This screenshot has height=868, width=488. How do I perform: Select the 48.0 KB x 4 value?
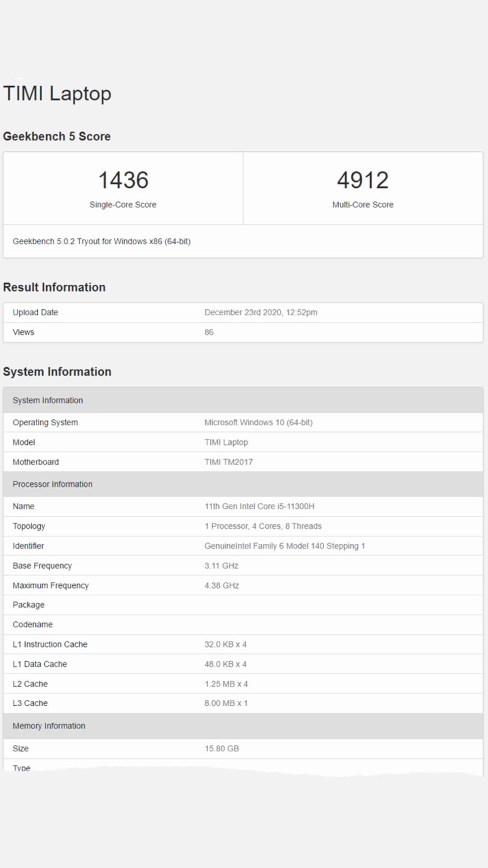click(226, 664)
